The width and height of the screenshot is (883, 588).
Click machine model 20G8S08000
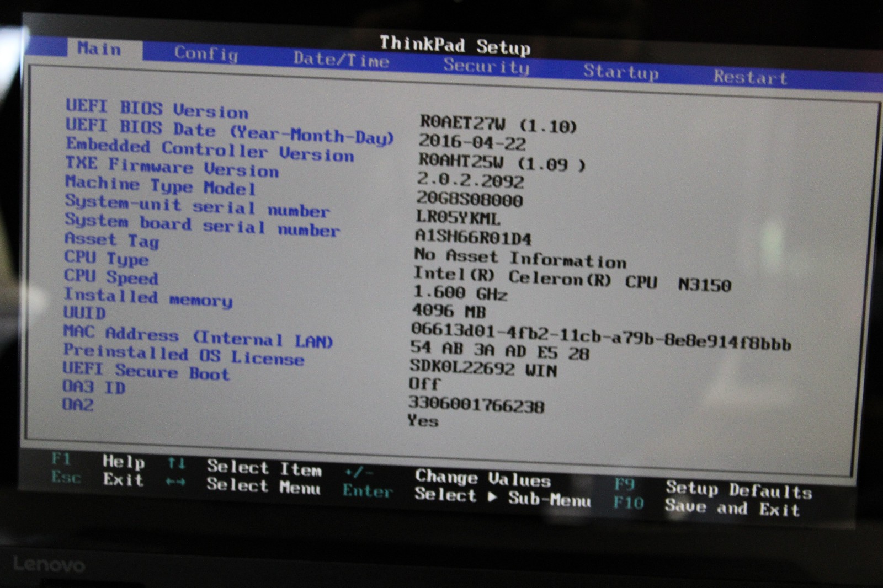tap(469, 199)
